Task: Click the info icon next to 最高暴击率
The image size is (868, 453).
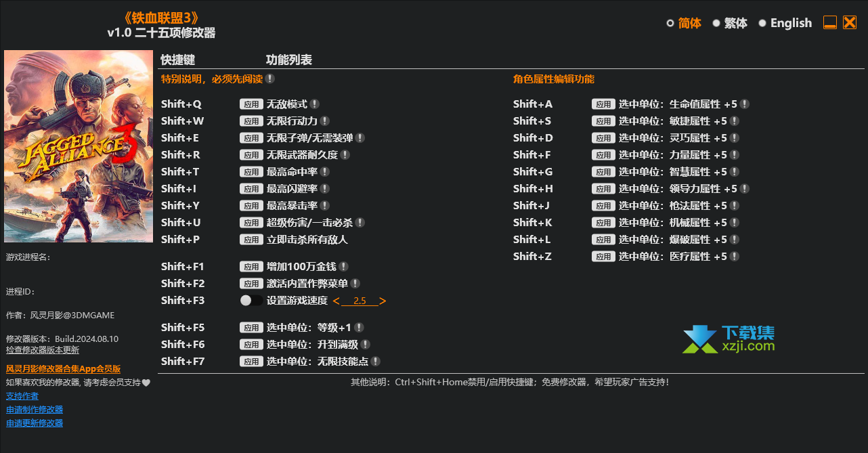Action: tap(325, 206)
